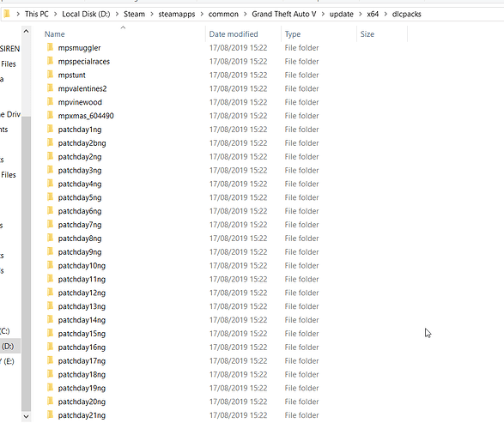504x429 pixels.
Task: Navigate to the update breadcrumb folder
Action: (342, 14)
